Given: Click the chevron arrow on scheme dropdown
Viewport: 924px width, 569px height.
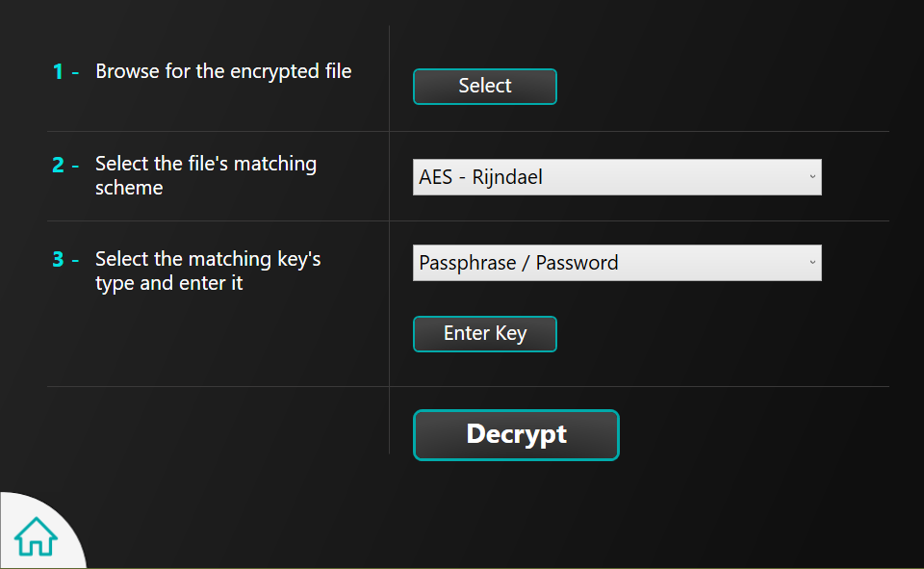Looking at the screenshot, I should tap(812, 177).
